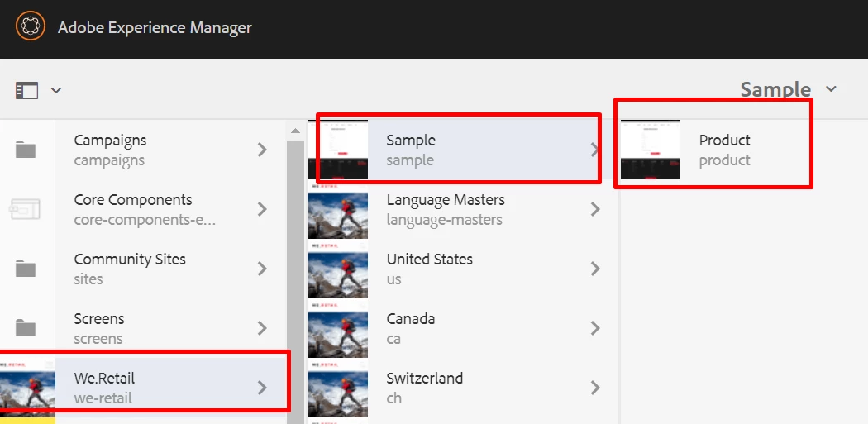Image resolution: width=868 pixels, height=424 pixels.
Task: Expand Screens with its chevron
Action: (262, 328)
